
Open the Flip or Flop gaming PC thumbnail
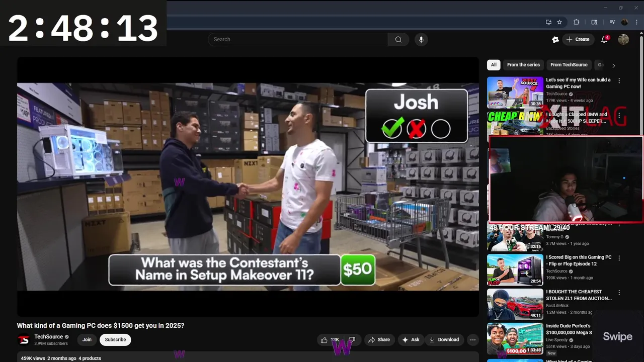coord(515,270)
